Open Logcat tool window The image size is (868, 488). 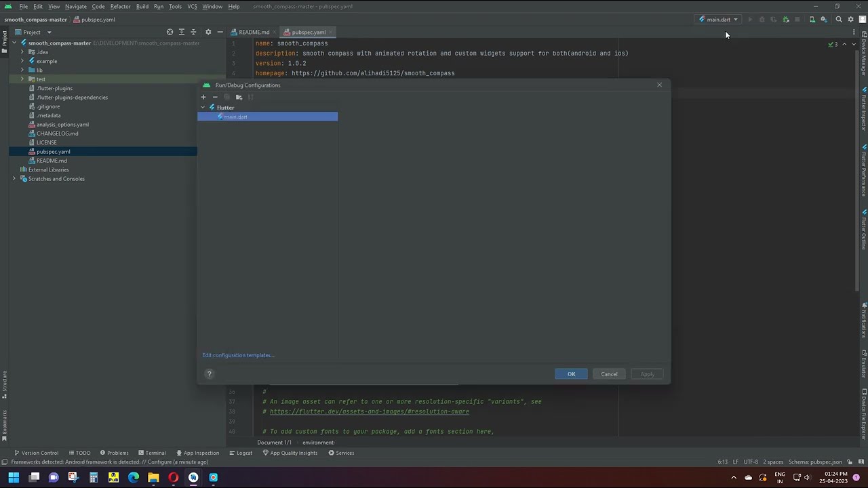click(241, 453)
